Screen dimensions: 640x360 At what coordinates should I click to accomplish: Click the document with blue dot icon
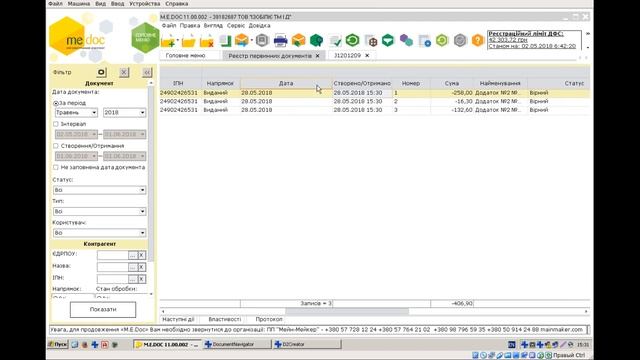pos(424,40)
